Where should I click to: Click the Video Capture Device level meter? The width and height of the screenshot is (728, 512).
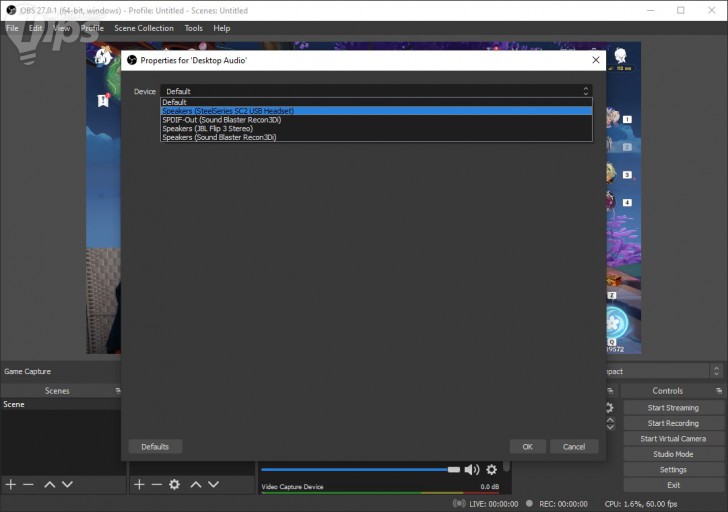pos(380,493)
